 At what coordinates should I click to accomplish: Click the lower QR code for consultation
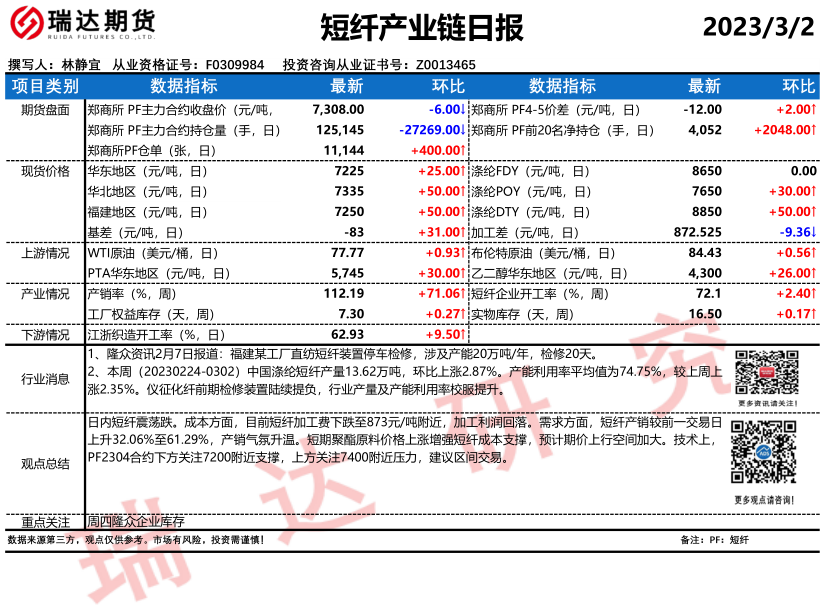(x=763, y=455)
